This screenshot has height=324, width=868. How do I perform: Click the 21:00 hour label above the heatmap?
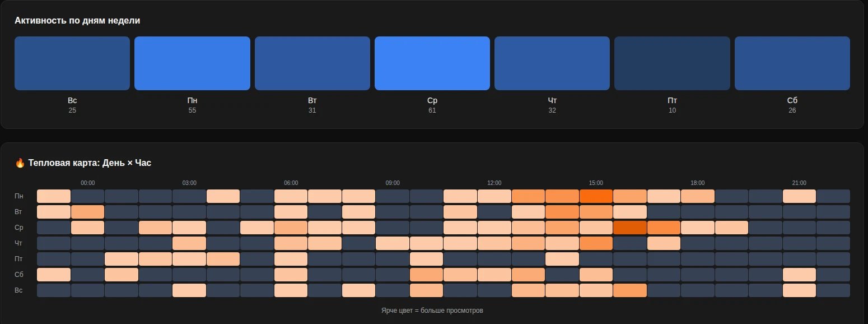799,183
